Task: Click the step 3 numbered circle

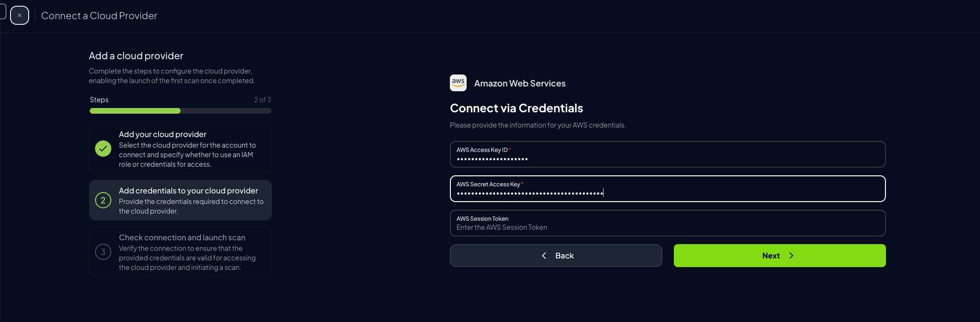Action: pos(103,252)
